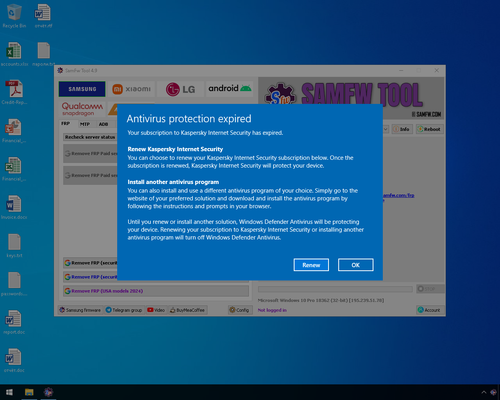Viewport: 500px width, 400px height.
Task: Select the Qualcomm Snapdragon tab in SamFw Tool
Action: coord(82,109)
